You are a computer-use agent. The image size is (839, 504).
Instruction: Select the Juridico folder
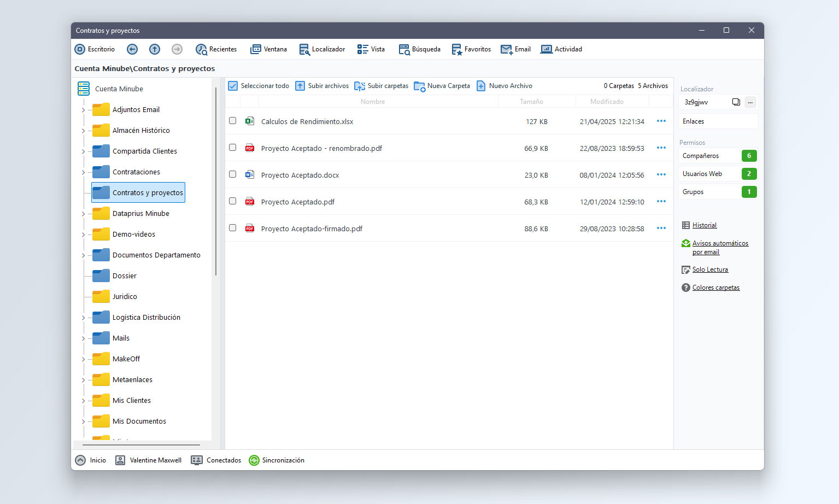tap(115, 297)
